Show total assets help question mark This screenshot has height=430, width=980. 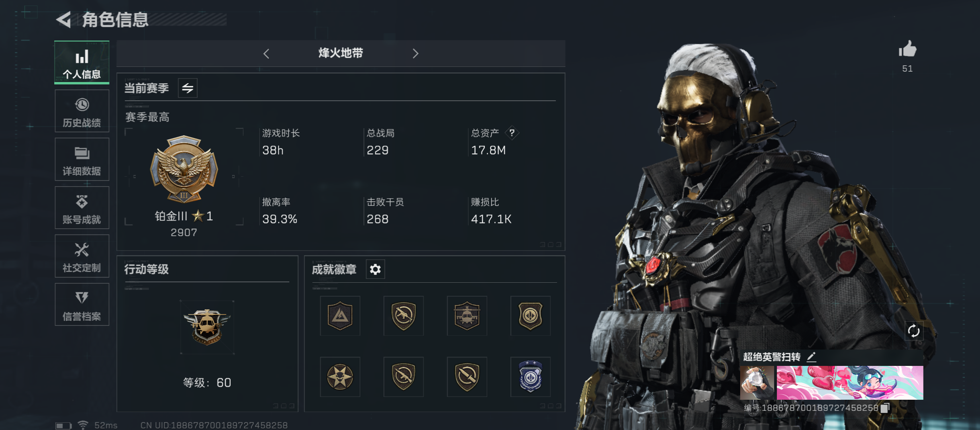(x=512, y=133)
